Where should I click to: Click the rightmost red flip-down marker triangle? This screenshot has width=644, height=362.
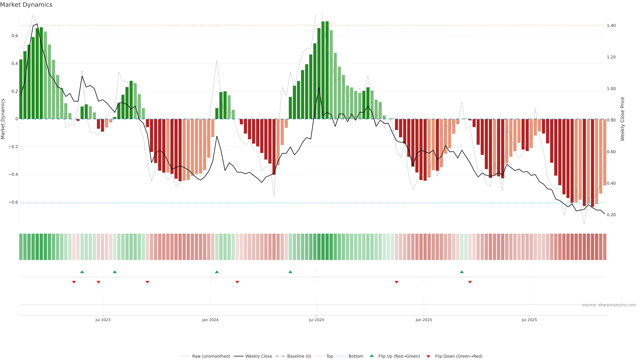(470, 282)
